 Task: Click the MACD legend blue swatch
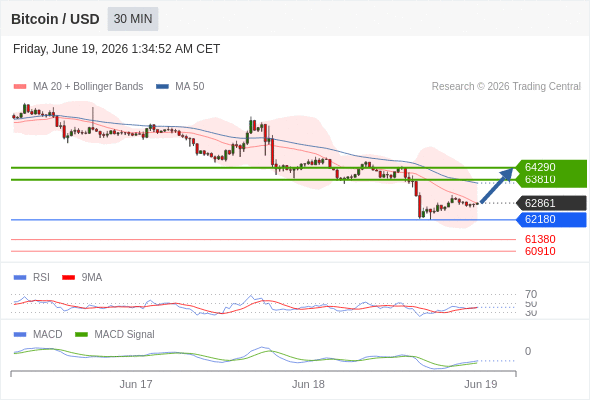[20, 335]
